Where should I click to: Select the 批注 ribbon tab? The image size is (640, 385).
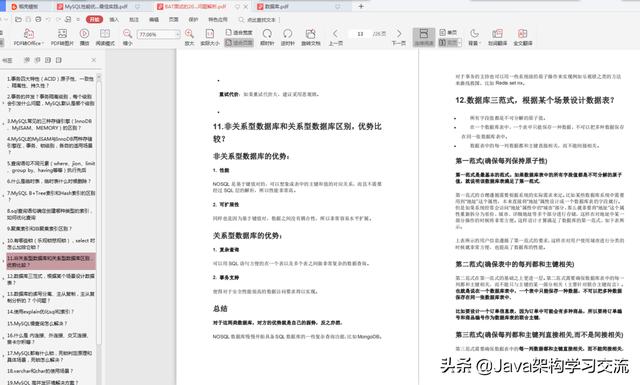[x=134, y=19]
